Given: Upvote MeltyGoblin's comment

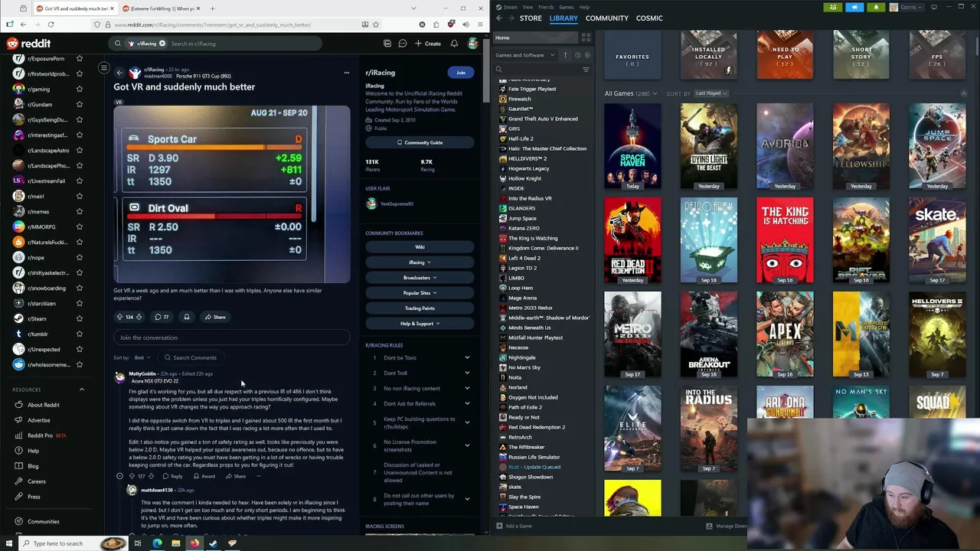Looking at the screenshot, I should tap(132, 476).
